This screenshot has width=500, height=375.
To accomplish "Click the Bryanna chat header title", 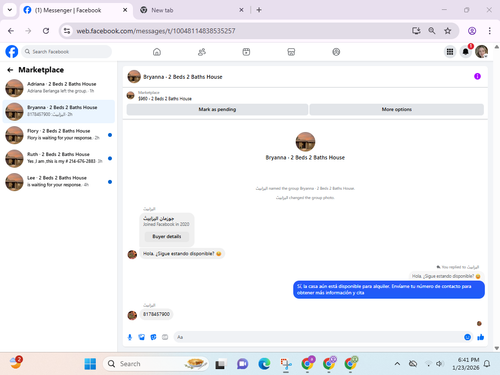I will pyautogui.click(x=183, y=77).
